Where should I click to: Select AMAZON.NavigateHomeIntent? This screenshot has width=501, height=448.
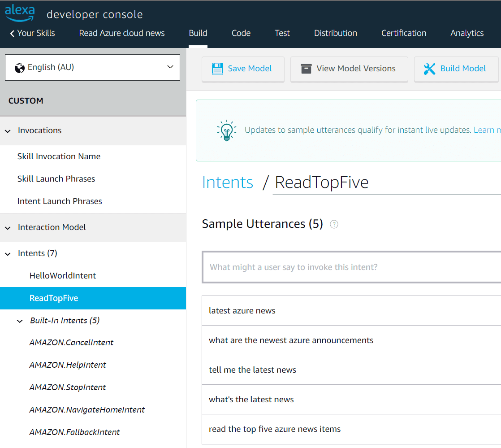87,410
